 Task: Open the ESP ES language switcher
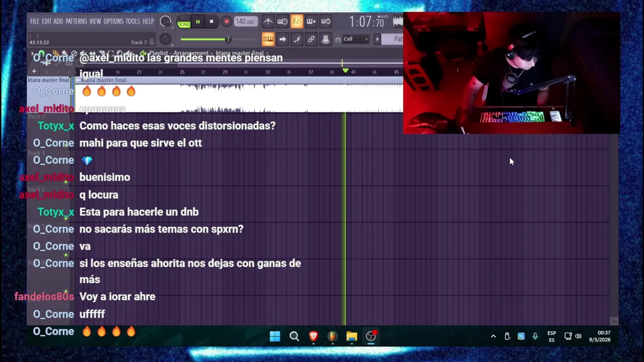point(551,336)
